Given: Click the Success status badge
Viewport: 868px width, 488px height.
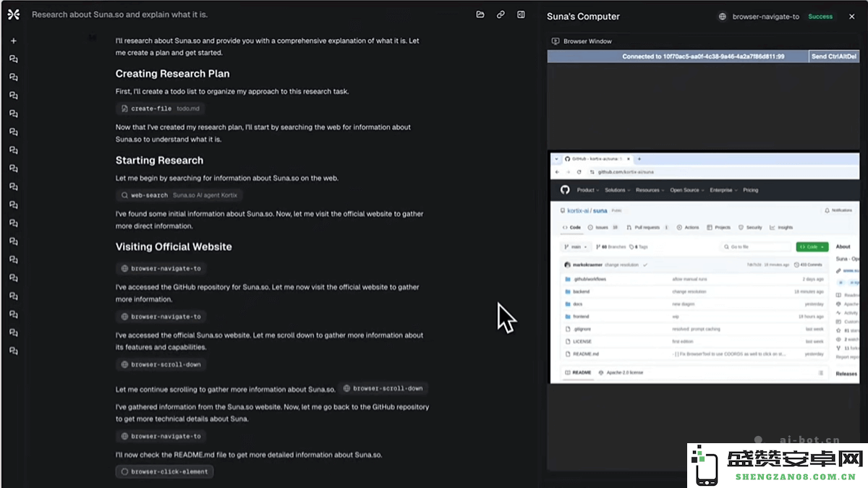Looking at the screenshot, I should (x=820, y=17).
